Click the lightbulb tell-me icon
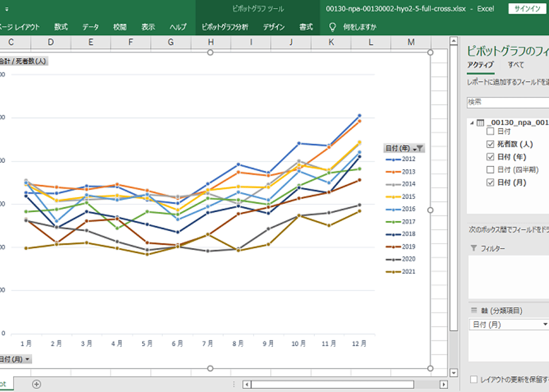Image resolution: width=549 pixels, height=392 pixels. pos(333,27)
